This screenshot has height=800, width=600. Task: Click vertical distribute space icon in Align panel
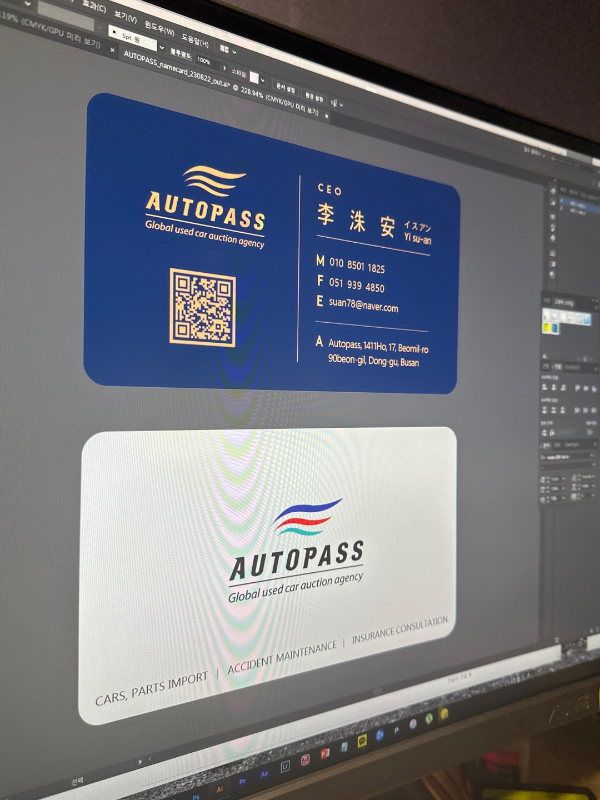pos(544,432)
